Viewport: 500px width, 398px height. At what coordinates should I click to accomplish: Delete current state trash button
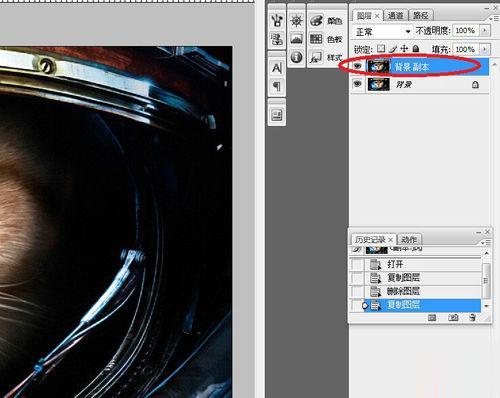(472, 318)
